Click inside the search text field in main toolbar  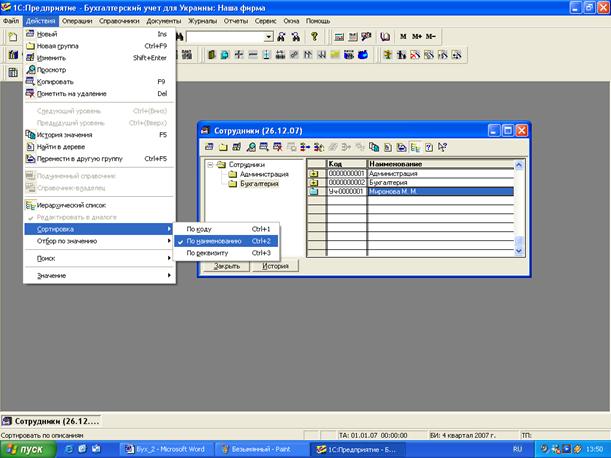pos(226,37)
